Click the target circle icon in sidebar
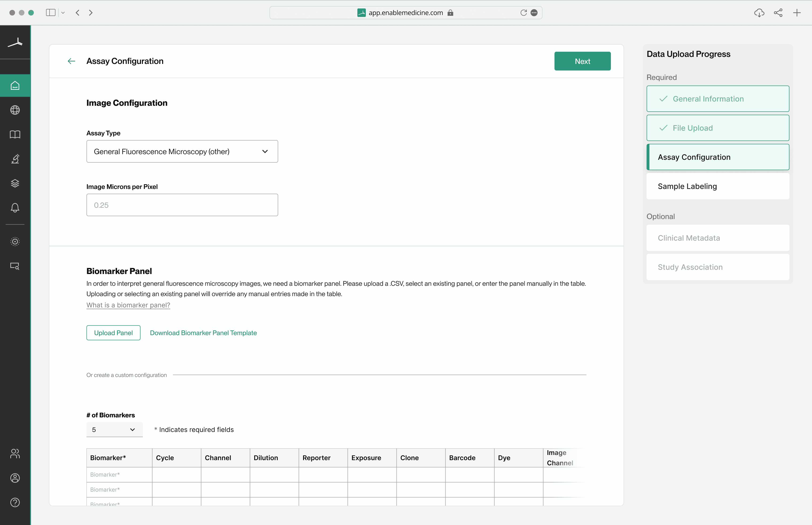Viewport: 812px width, 525px height. [15, 242]
